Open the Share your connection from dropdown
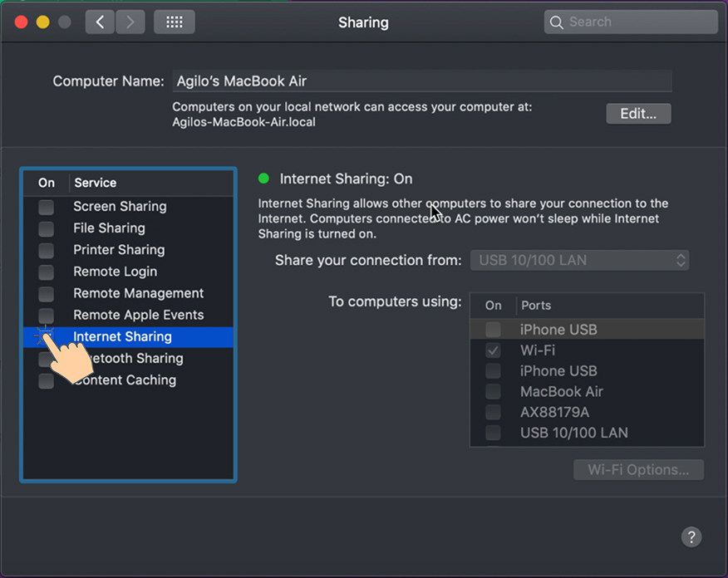The image size is (728, 578). 579,260
